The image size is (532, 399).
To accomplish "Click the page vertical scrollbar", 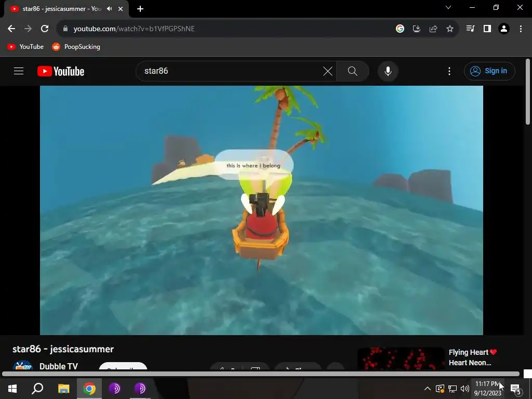I will 528,91.
